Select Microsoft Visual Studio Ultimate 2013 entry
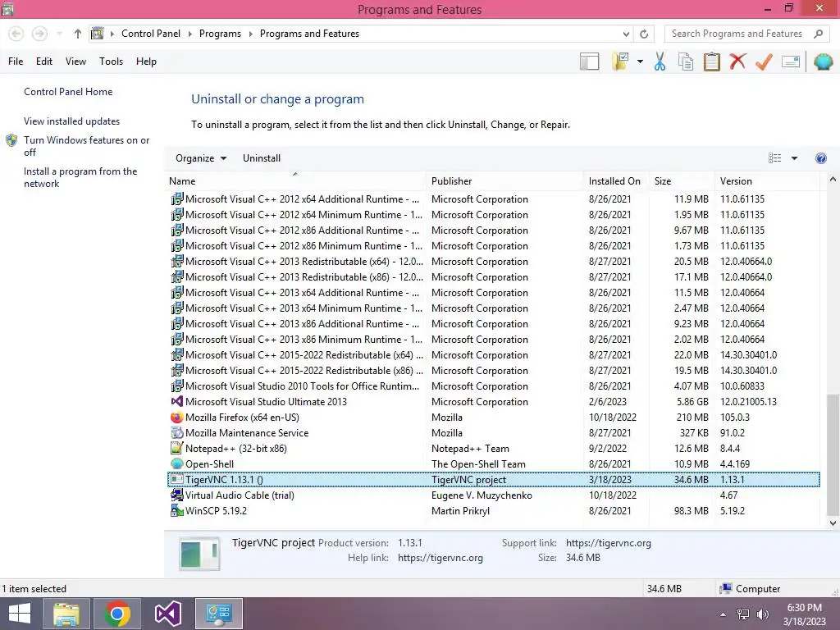This screenshot has height=630, width=840. [x=493, y=402]
